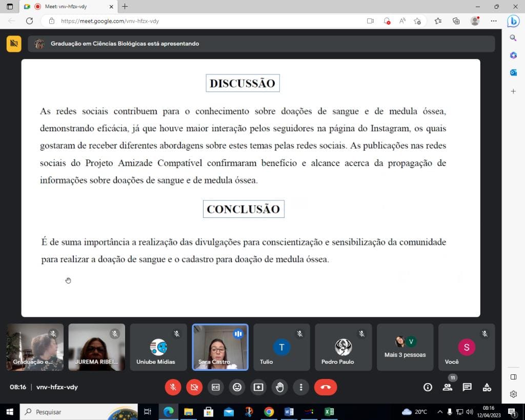Open Edge Collections

(x=456, y=21)
